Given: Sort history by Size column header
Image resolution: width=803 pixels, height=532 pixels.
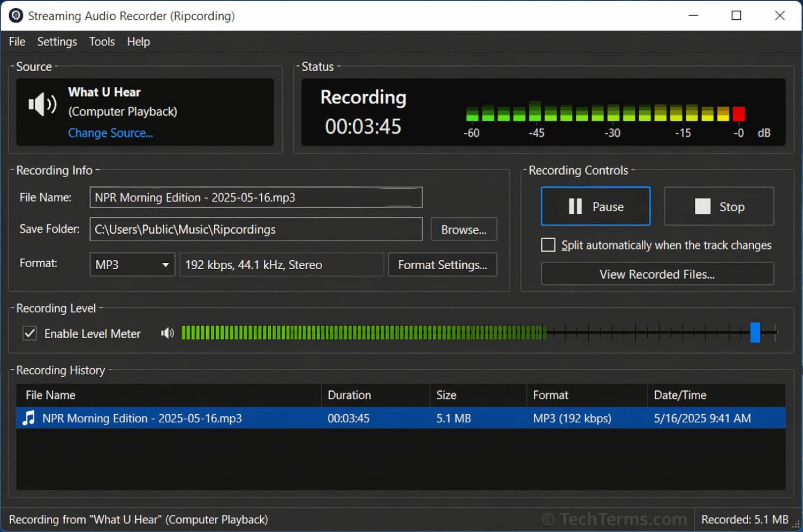Looking at the screenshot, I should click(x=478, y=395).
